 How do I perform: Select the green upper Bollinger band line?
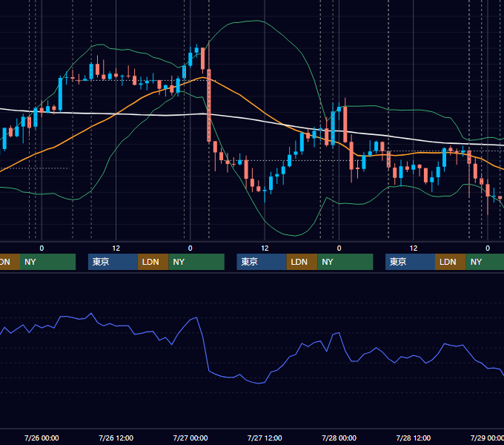[x=264, y=22]
